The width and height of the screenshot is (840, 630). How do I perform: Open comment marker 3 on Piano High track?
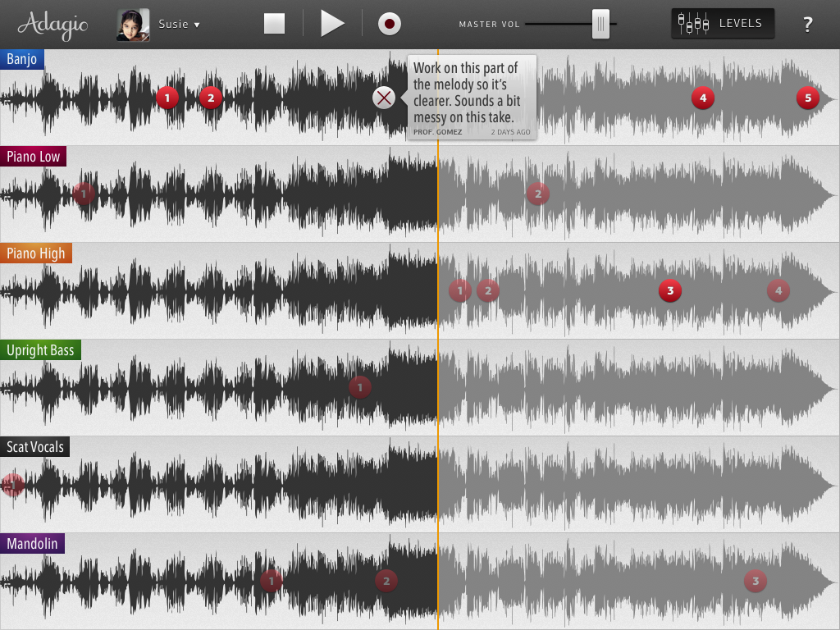tap(670, 290)
